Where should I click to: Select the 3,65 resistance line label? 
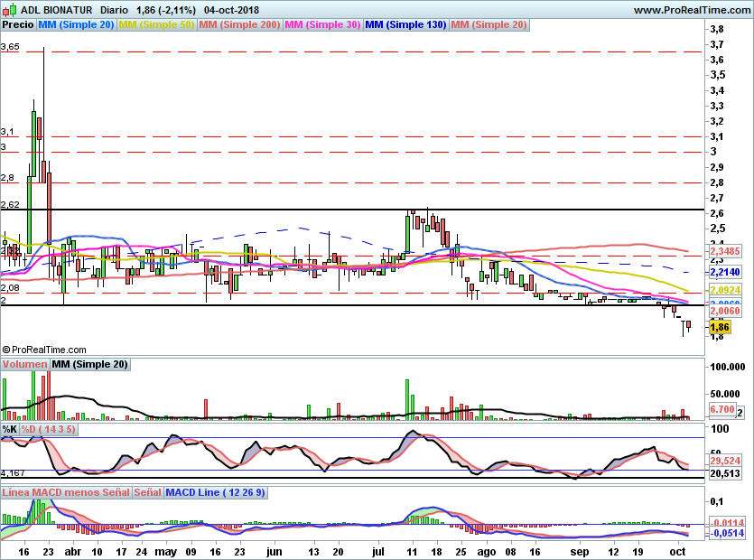[x=10, y=47]
